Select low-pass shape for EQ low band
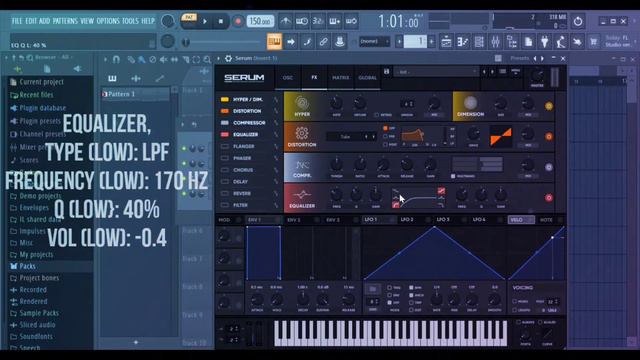This screenshot has width=640, height=360. (395, 205)
